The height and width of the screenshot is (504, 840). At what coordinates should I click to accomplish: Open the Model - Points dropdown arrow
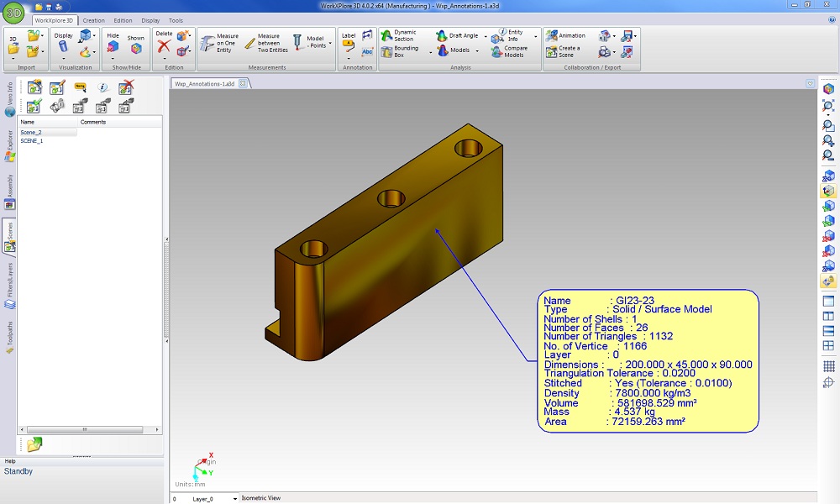pos(331,43)
